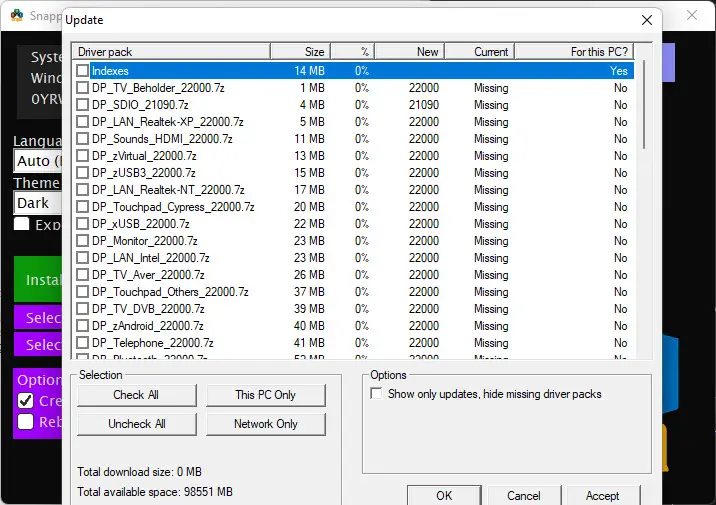The image size is (716, 505).
Task: Check the DP_xUSB_22000.7z checkbox
Action: point(83,224)
